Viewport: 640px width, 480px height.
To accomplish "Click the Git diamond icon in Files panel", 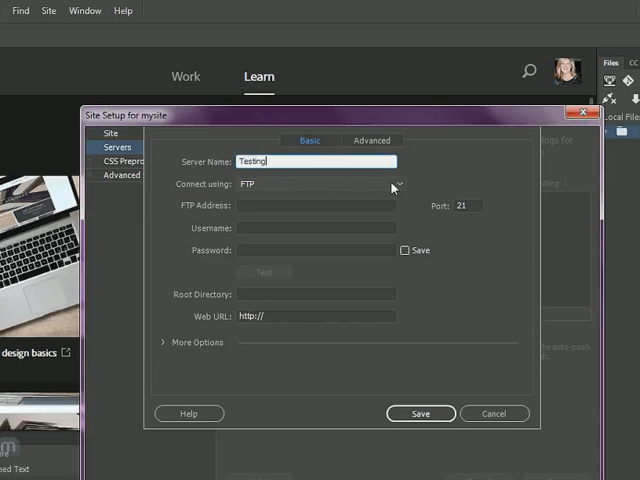I will (629, 81).
